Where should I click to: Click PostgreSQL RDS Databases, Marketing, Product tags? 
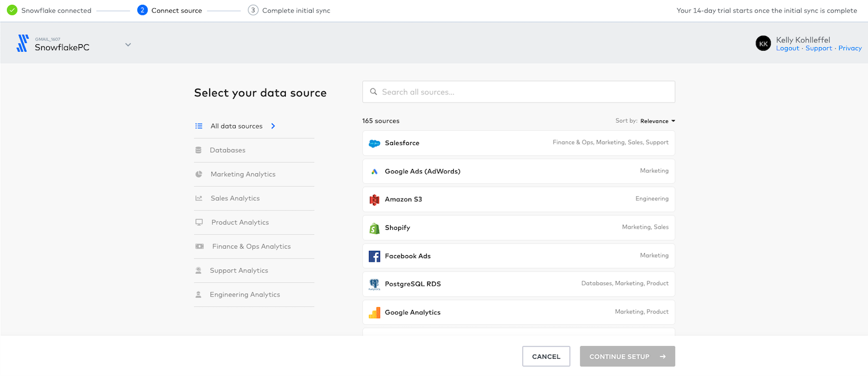(625, 283)
